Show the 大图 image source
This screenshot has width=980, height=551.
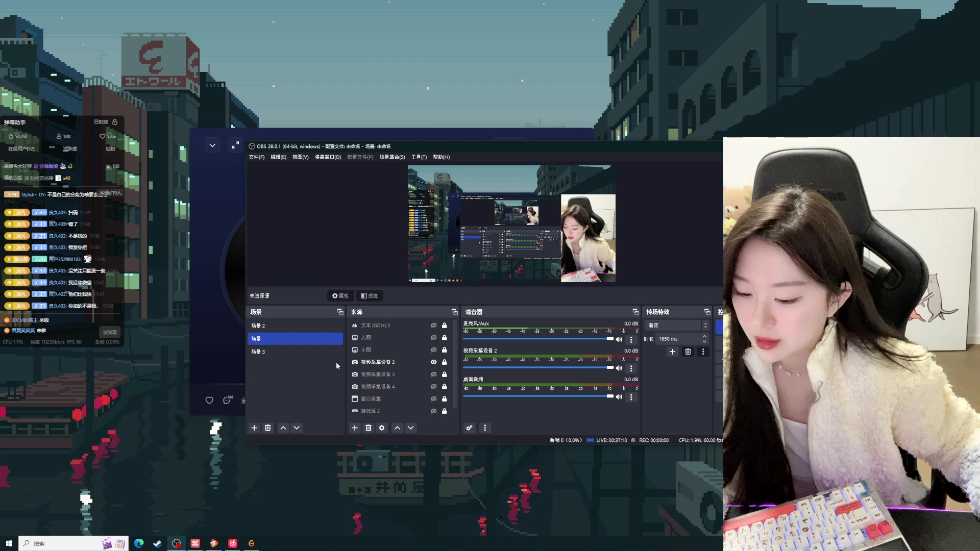[433, 338]
